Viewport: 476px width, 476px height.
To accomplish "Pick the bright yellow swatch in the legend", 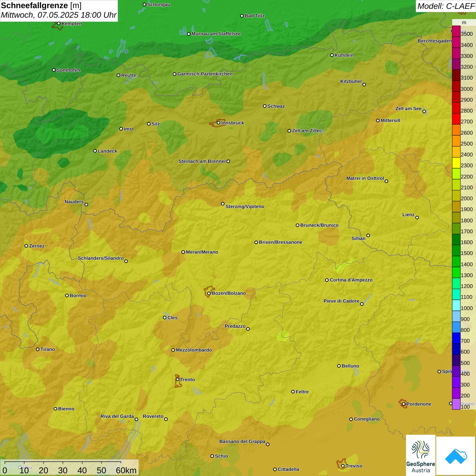I will point(456,163).
